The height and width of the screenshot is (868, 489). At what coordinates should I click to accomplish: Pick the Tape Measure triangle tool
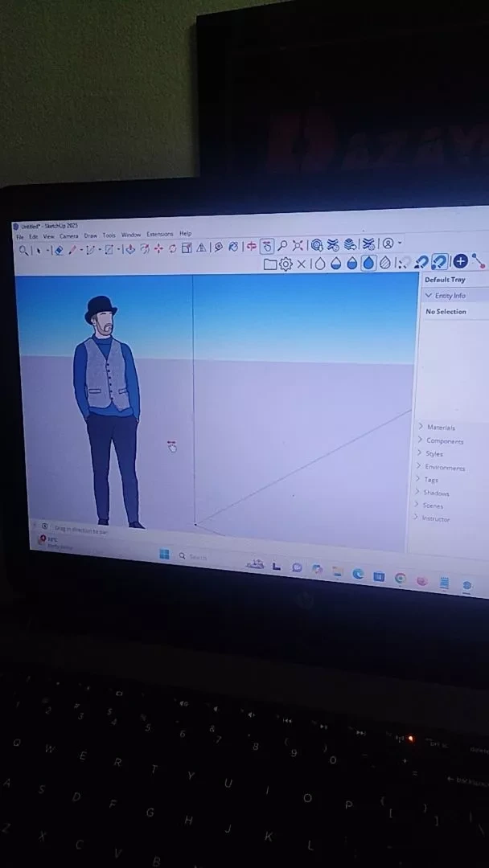[201, 248]
